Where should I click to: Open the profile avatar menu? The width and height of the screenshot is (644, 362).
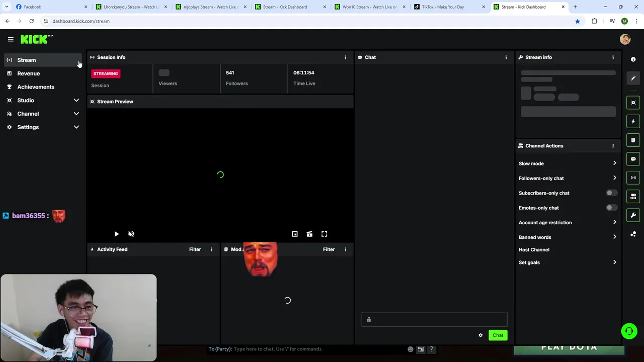coord(625,39)
